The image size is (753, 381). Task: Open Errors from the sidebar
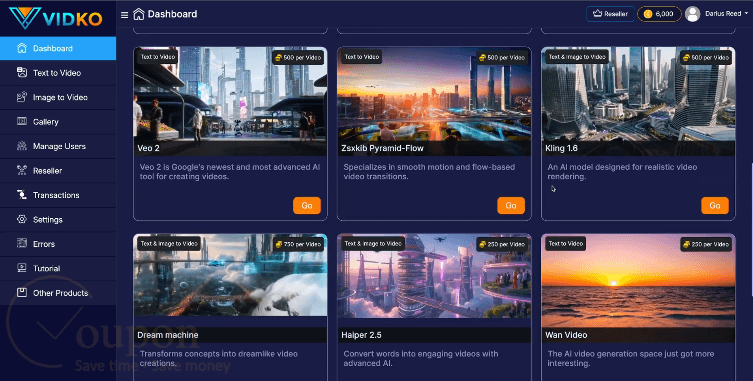58,244
